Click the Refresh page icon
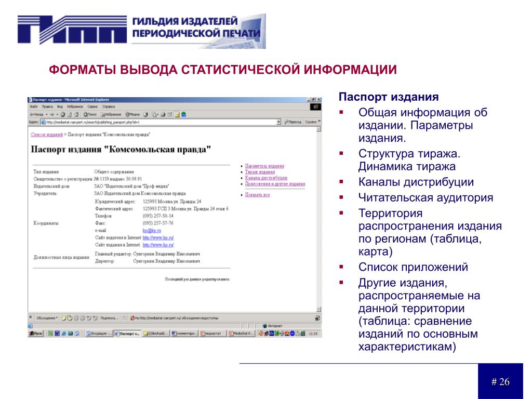 coord(70,114)
